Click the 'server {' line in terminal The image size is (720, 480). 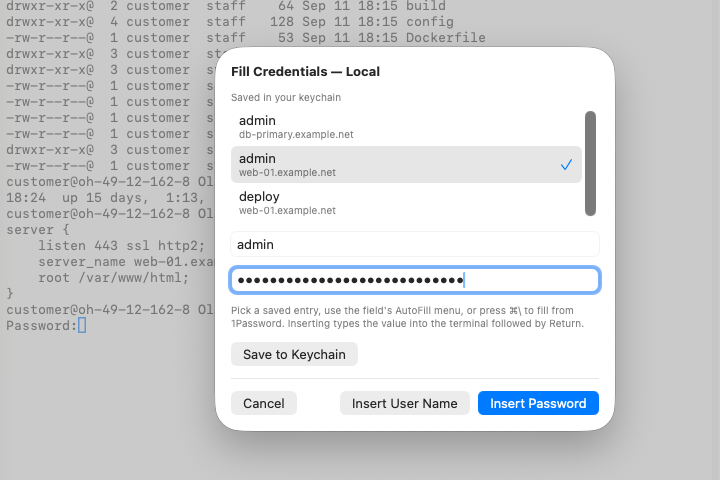click(x=38, y=230)
